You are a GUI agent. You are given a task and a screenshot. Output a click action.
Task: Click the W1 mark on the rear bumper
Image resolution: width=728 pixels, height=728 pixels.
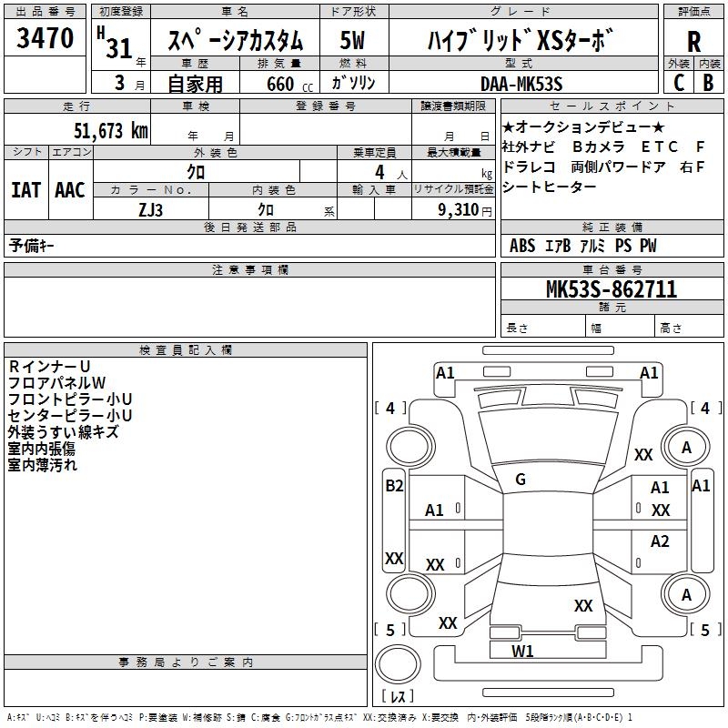point(522,651)
